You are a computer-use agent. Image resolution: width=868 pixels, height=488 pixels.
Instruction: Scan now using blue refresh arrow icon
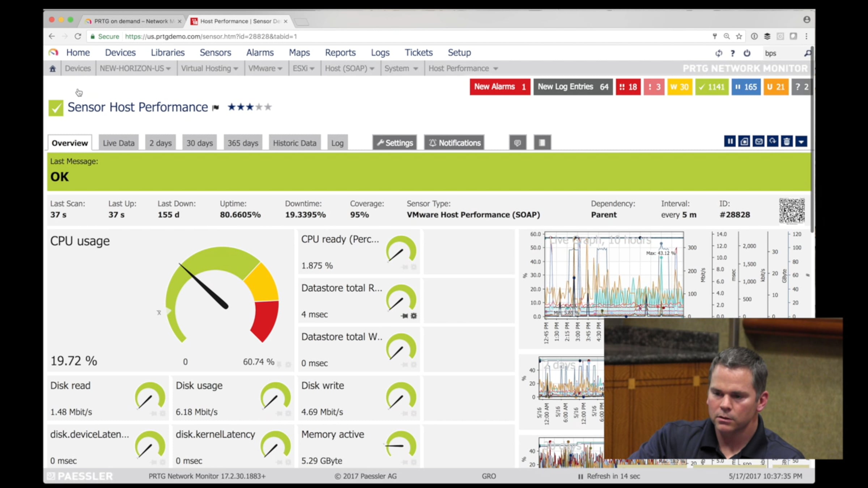[x=773, y=141]
